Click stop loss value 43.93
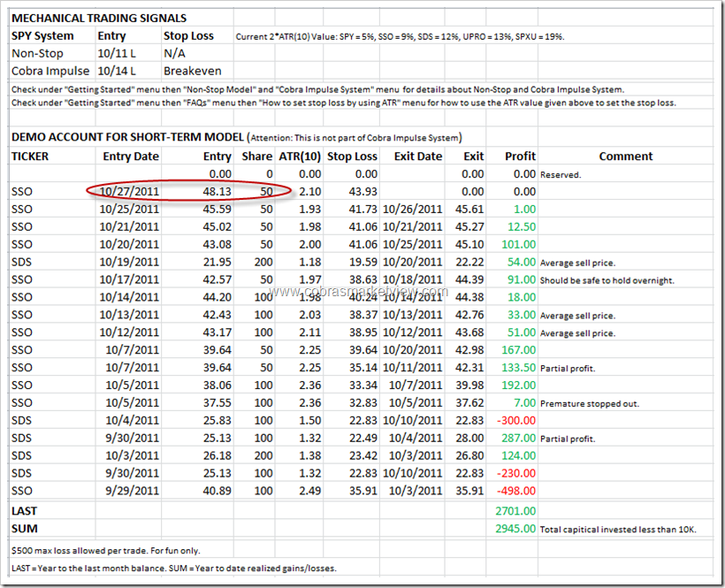The image size is (725, 588). tap(363, 191)
